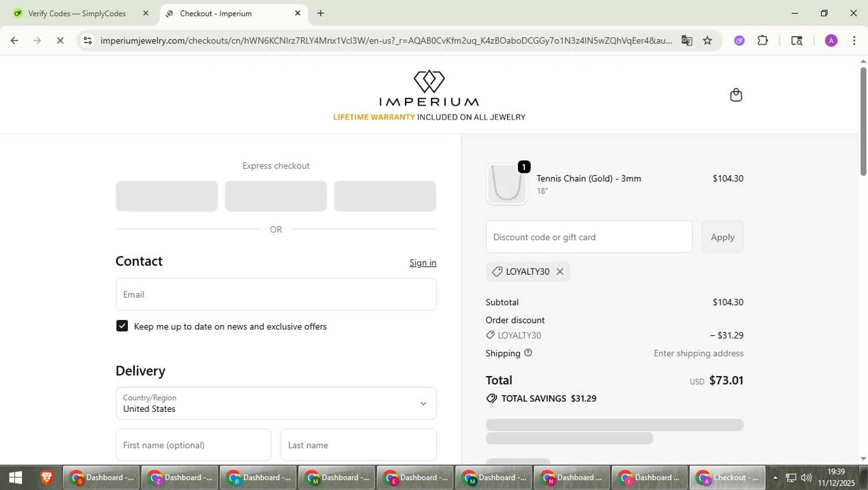The image size is (868, 490).
Task: Click the LIFETIME WARRANTY banner text
Action: tap(374, 117)
